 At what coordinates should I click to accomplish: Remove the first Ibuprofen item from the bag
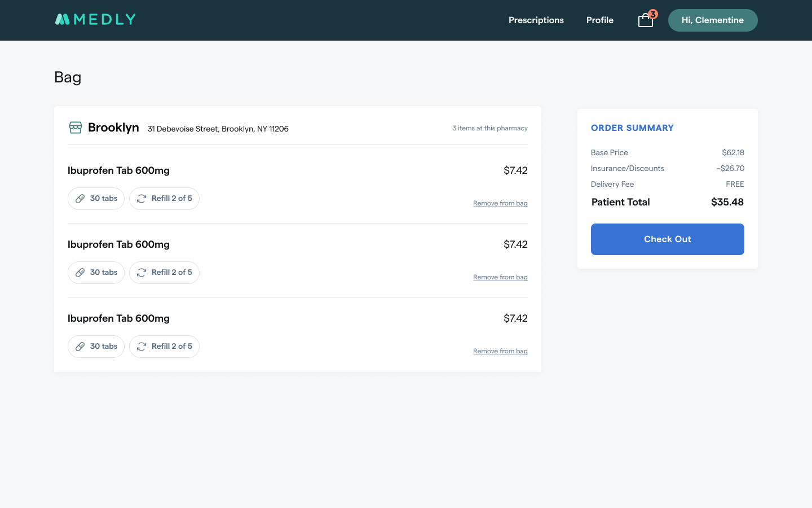(x=500, y=203)
